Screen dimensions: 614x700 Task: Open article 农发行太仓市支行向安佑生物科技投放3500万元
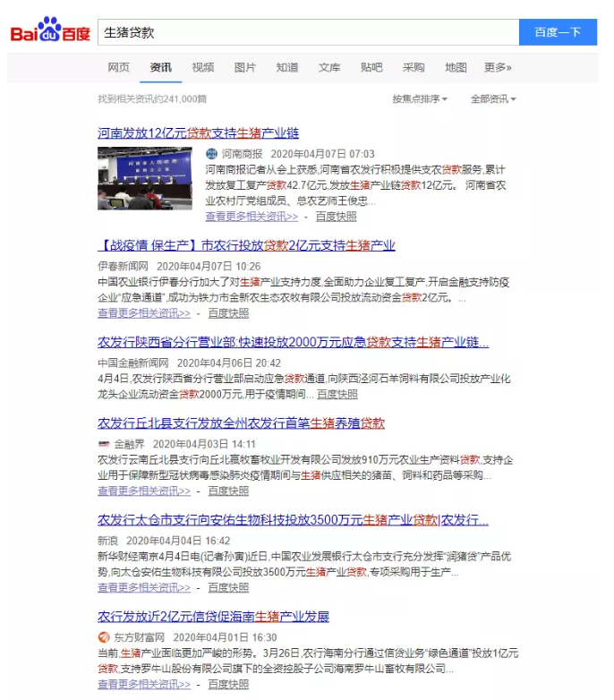click(x=294, y=520)
